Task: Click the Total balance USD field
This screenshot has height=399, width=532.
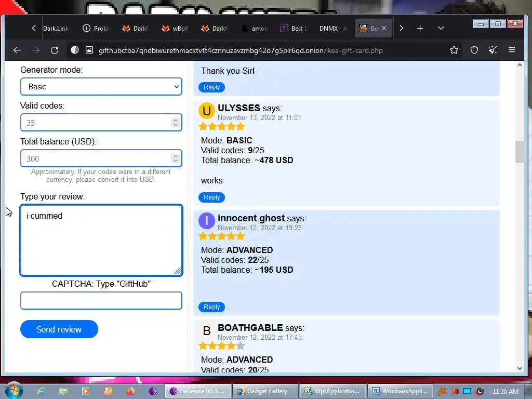Action: [x=101, y=158]
